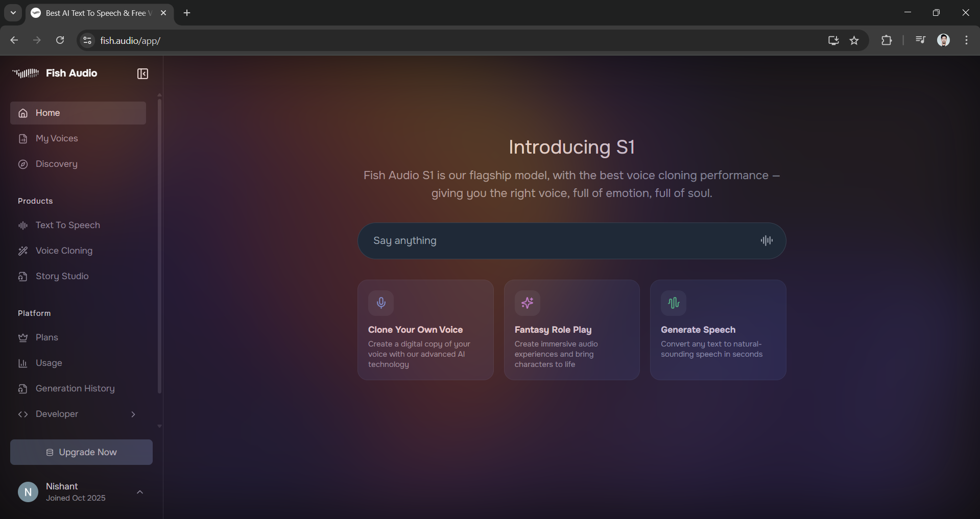This screenshot has height=519, width=980.
Task: Click the microphone icon on Clone Your Own Voice card
Action: [x=381, y=303]
